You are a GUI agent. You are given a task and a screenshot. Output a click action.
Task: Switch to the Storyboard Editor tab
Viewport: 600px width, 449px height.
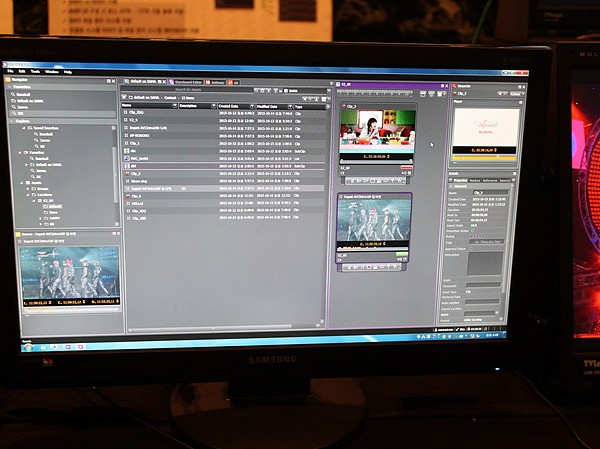tap(186, 82)
